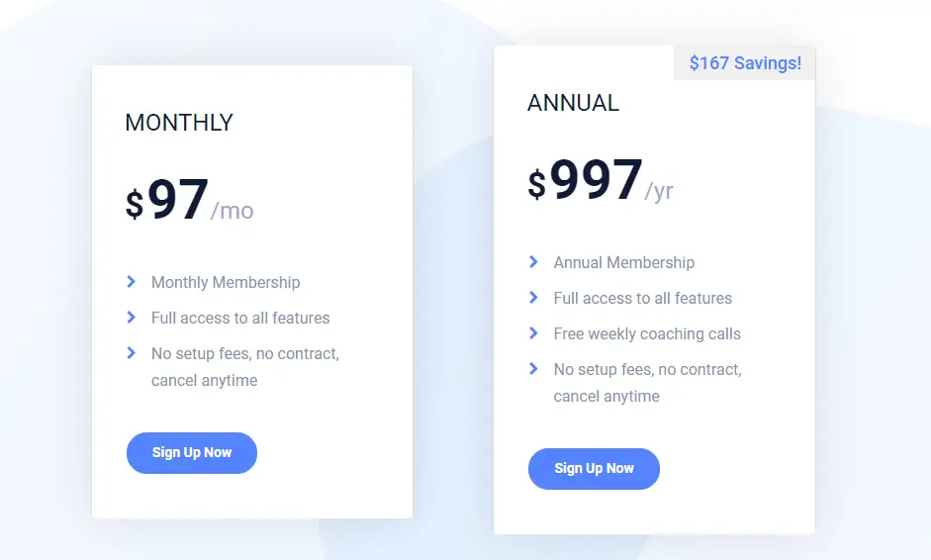Click the Monthly Membership feature text

226,282
